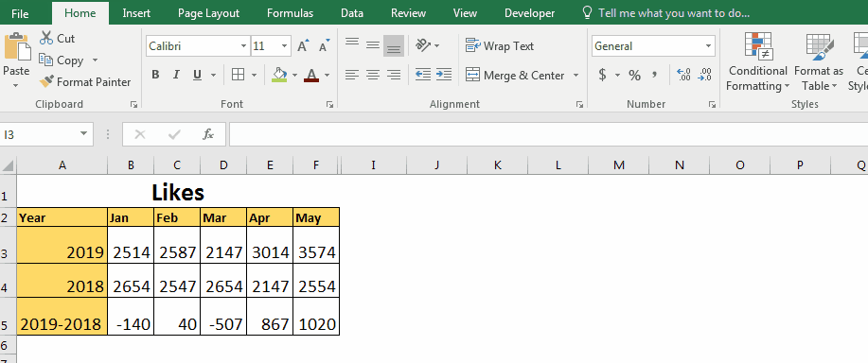Switch to the Review tab
The image size is (868, 363).
(x=409, y=12)
